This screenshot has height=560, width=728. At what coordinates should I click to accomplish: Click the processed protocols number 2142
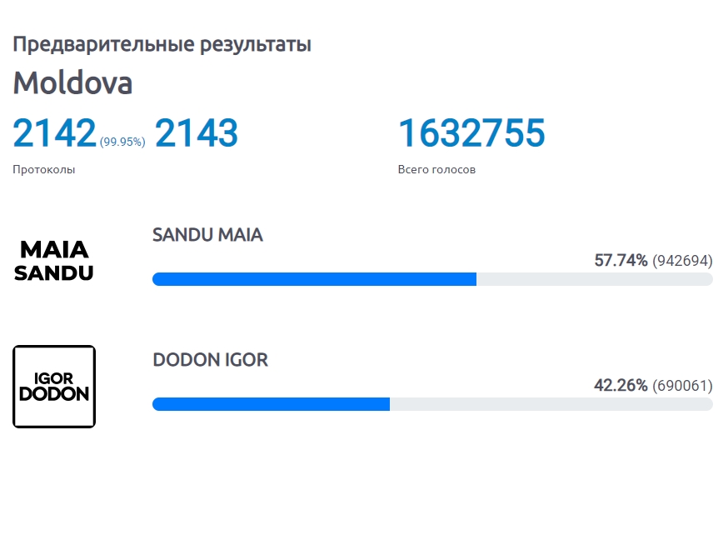54,133
